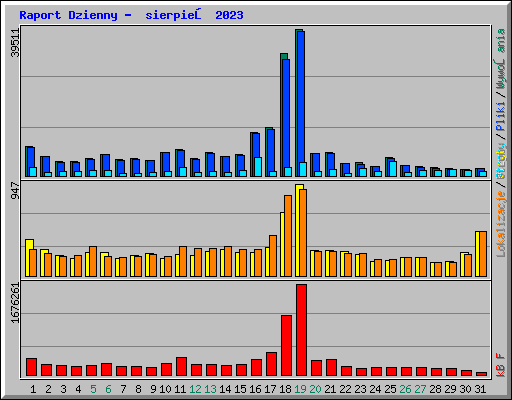This screenshot has width=512, height=400.
Task: Click the red kB bar for day 19
Action: click(x=301, y=330)
